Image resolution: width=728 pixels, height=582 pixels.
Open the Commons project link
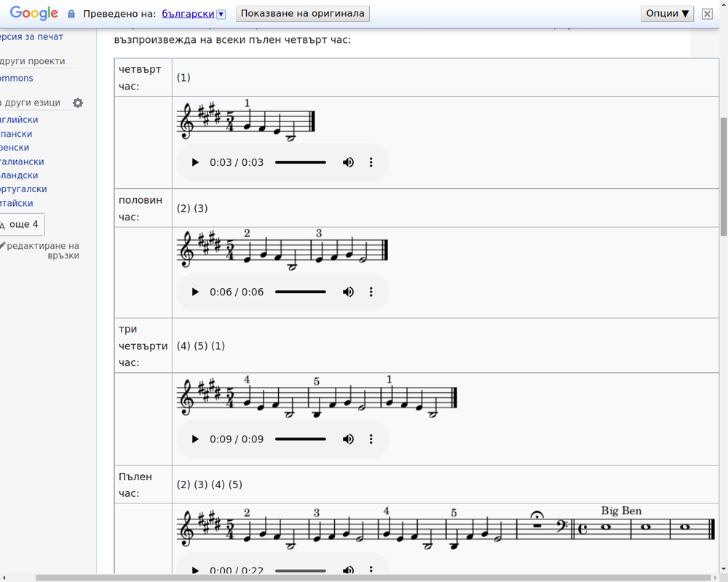[x=17, y=78]
